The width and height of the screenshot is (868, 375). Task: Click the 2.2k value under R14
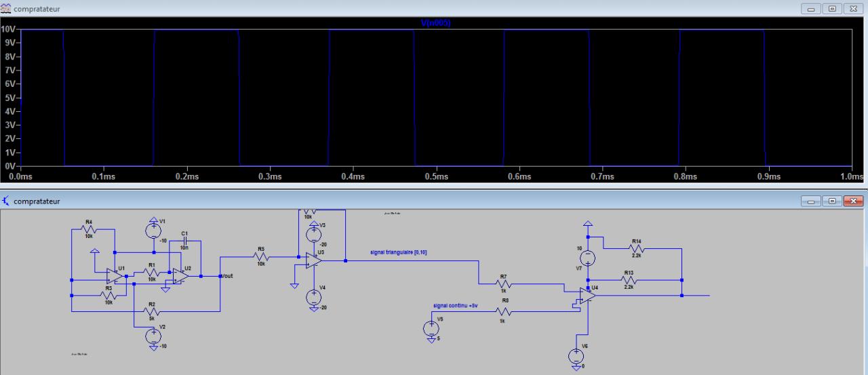point(635,256)
